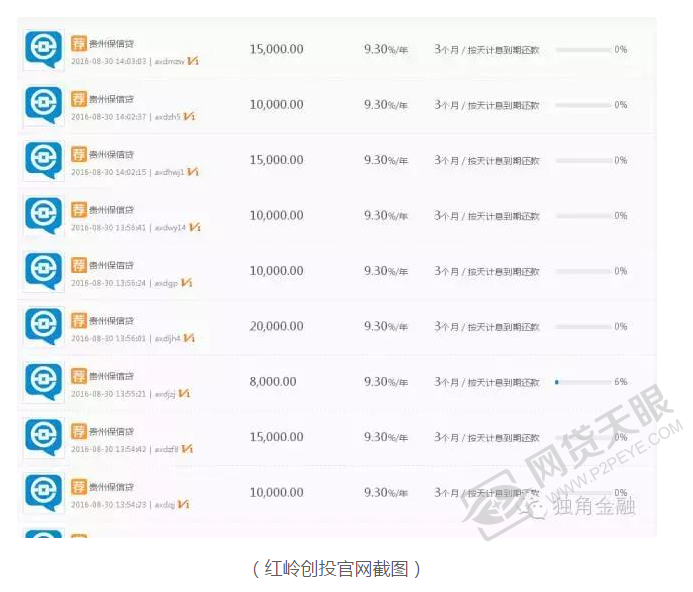The width and height of the screenshot is (693, 592).
Task: Open the 贵州保信贷 loan posted at 13:56:41
Action: point(111,210)
